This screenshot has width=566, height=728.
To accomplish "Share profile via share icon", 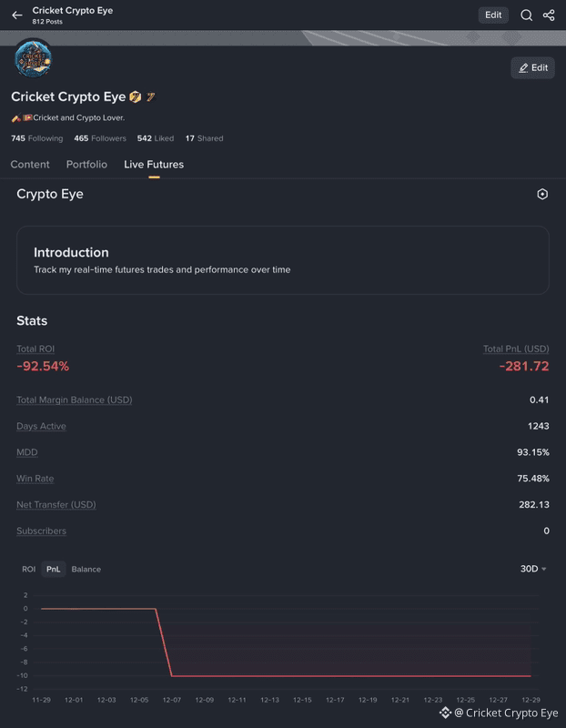I will click(549, 15).
